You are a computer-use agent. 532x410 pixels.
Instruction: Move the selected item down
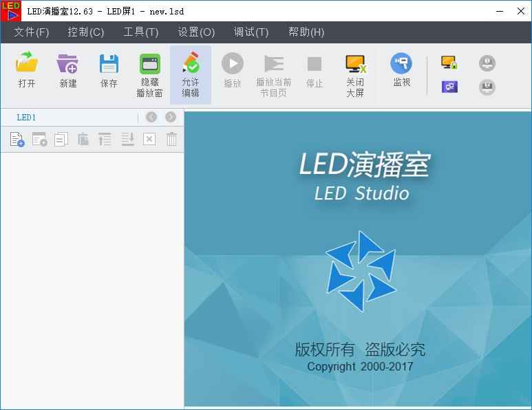[127, 140]
